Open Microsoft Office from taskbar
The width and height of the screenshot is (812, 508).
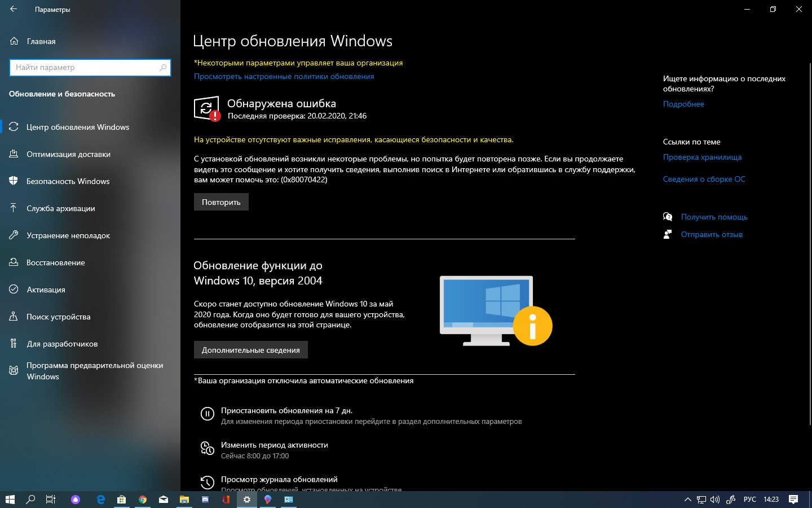(x=226, y=500)
